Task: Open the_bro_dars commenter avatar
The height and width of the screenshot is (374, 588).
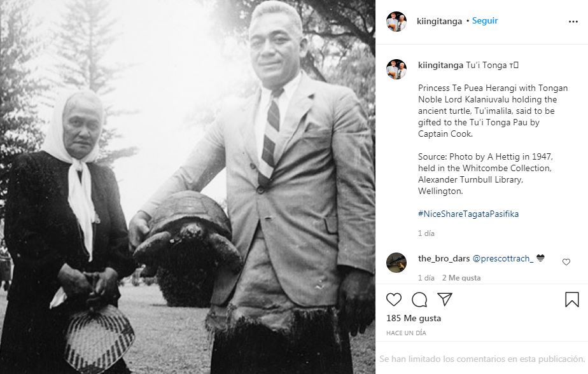Action: pyautogui.click(x=396, y=262)
